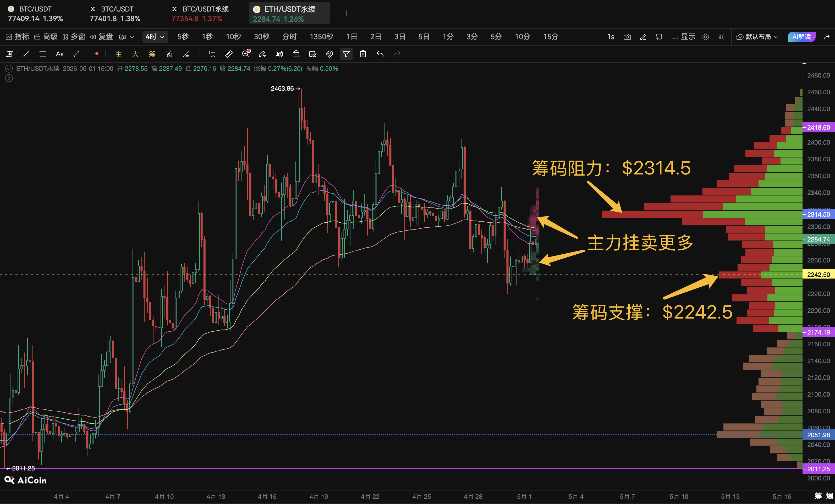This screenshot has width=835, height=504.
Task: Redo the last drawing action
Action: (x=397, y=54)
